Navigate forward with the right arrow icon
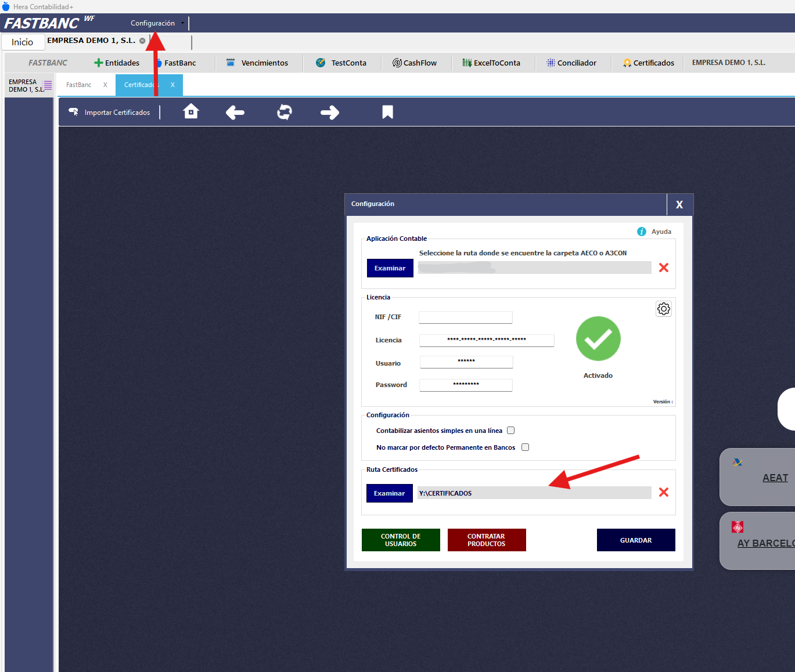Viewport: 795px width, 672px height. click(x=330, y=112)
